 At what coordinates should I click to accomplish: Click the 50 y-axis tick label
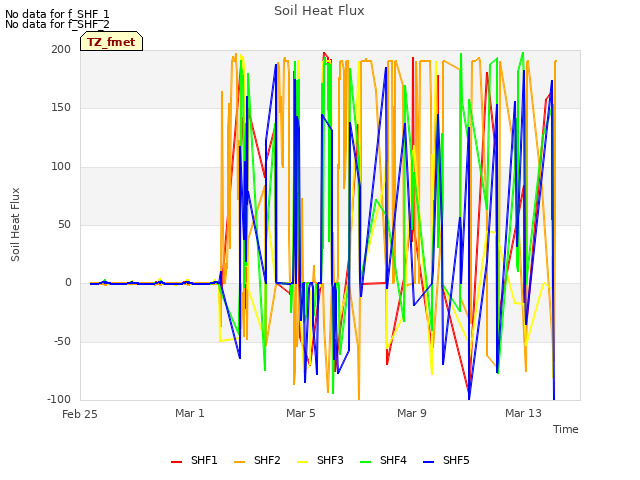click(x=64, y=224)
